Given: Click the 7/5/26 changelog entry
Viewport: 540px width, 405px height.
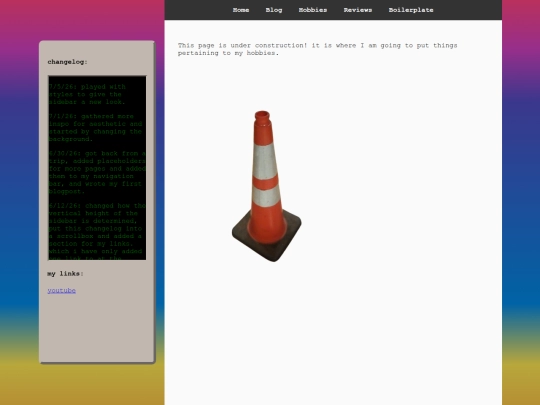Looking at the screenshot, I should click(x=87, y=94).
